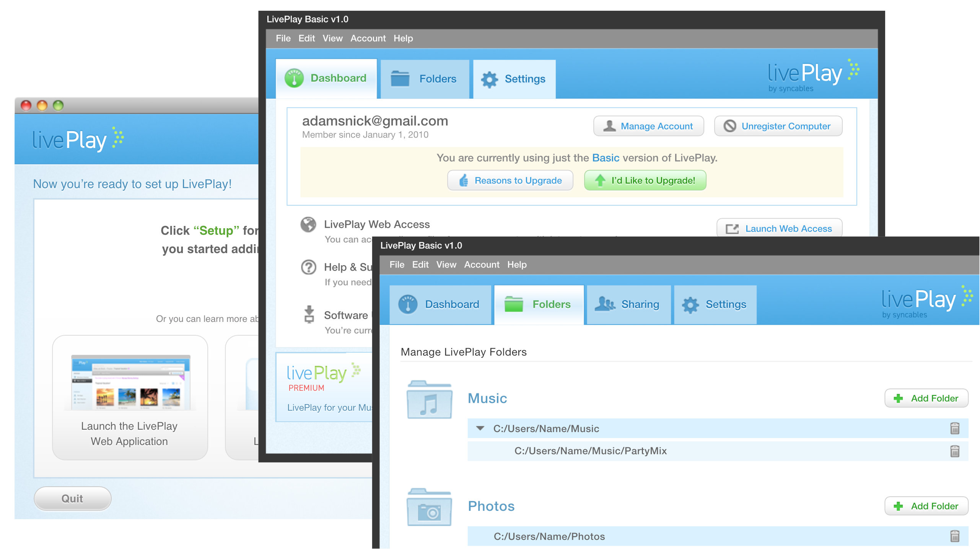The image size is (980, 549).
Task: Click Reasons to Upgrade button
Action: (x=510, y=180)
